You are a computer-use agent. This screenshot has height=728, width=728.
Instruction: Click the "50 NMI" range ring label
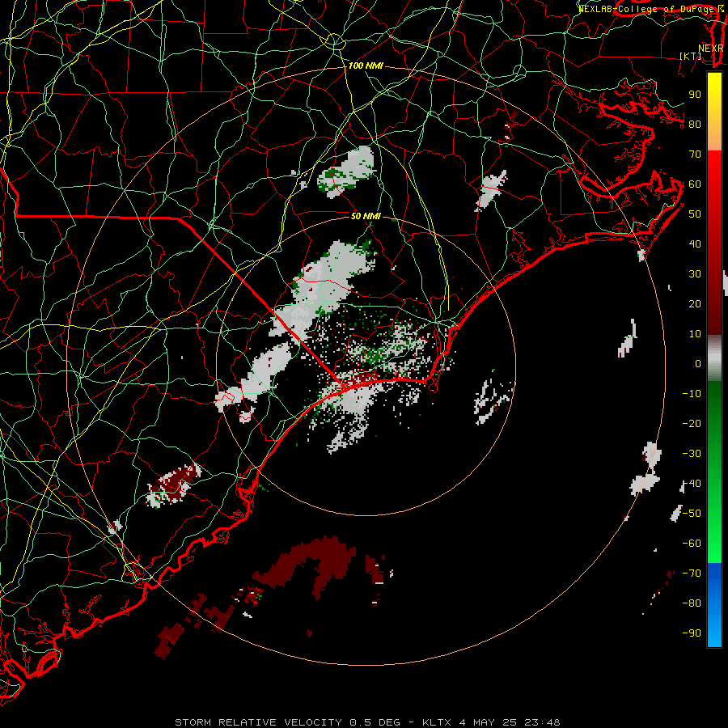click(x=366, y=216)
